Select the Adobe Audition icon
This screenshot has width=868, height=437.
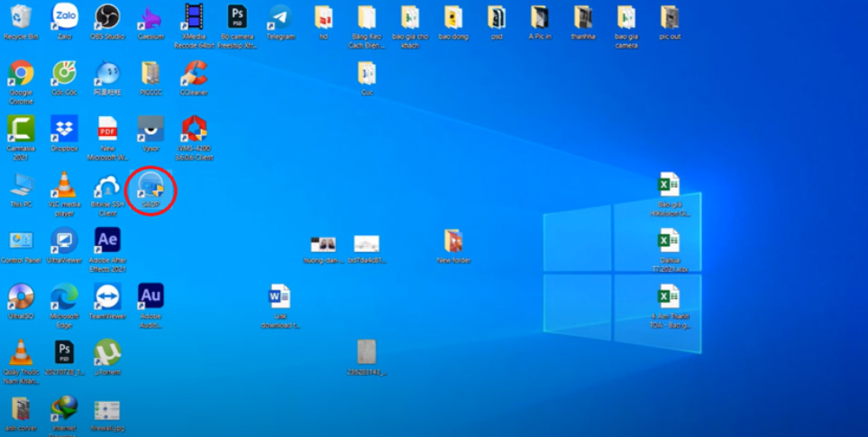coord(151,296)
